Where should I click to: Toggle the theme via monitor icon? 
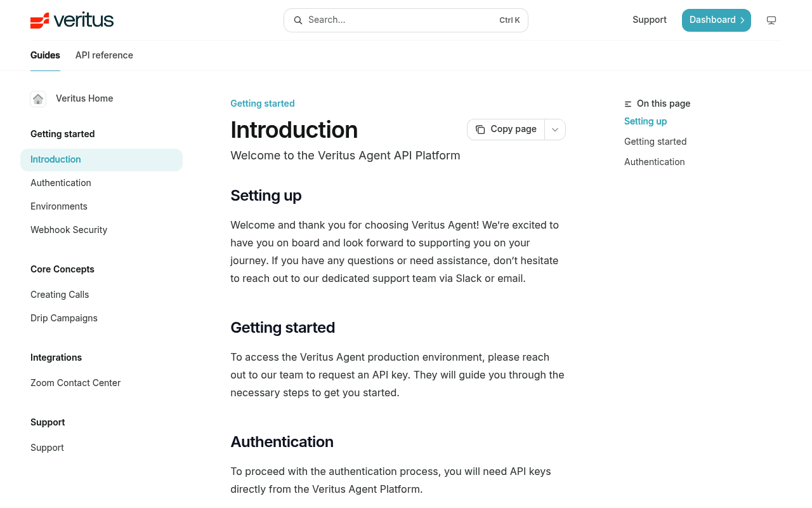[x=771, y=20]
